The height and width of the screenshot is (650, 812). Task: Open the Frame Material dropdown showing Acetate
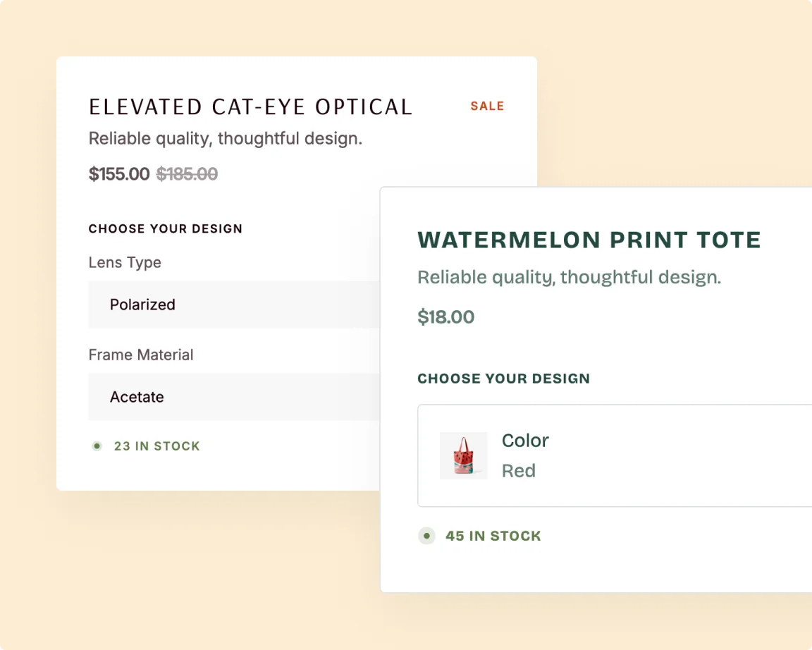[x=233, y=397]
